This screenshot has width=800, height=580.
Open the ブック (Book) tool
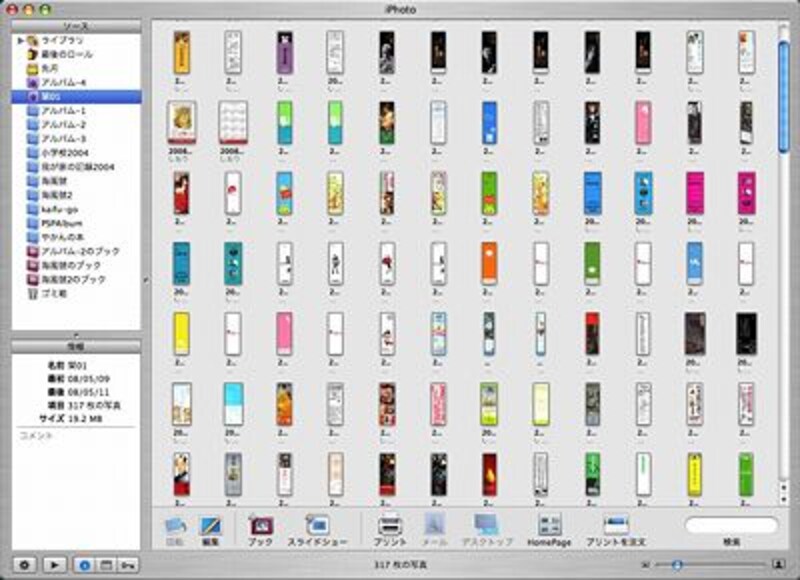coord(260,525)
